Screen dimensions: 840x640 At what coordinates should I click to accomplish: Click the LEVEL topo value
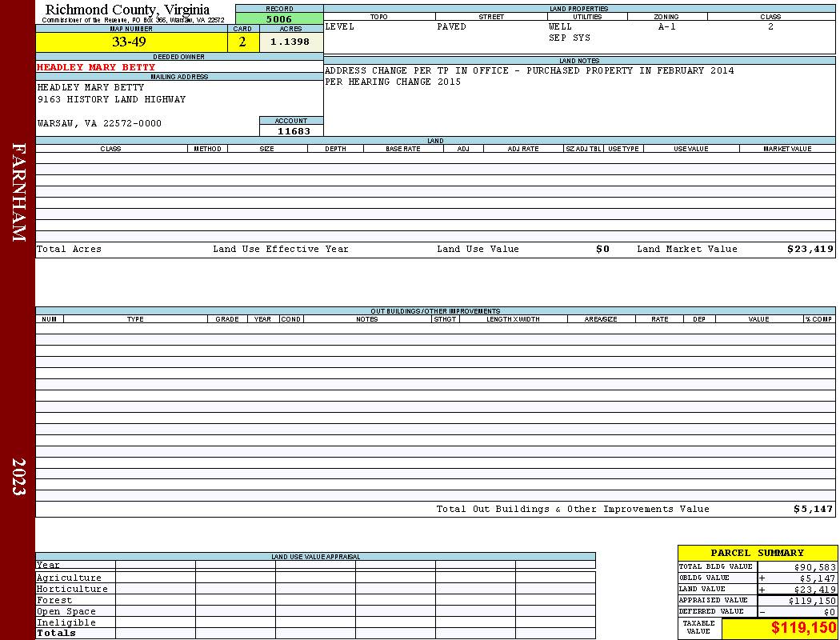[340, 26]
